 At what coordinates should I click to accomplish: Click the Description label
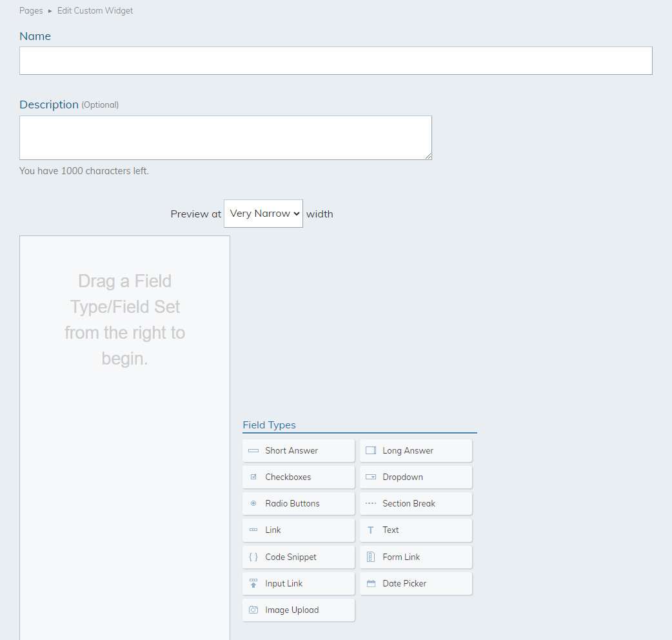49,105
